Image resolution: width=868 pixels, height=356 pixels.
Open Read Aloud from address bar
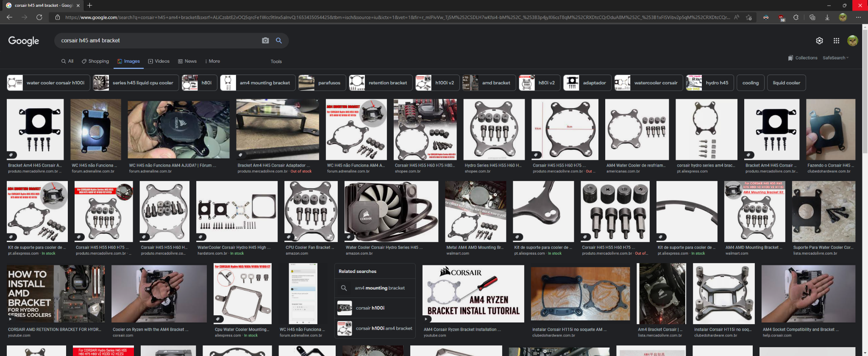(737, 17)
